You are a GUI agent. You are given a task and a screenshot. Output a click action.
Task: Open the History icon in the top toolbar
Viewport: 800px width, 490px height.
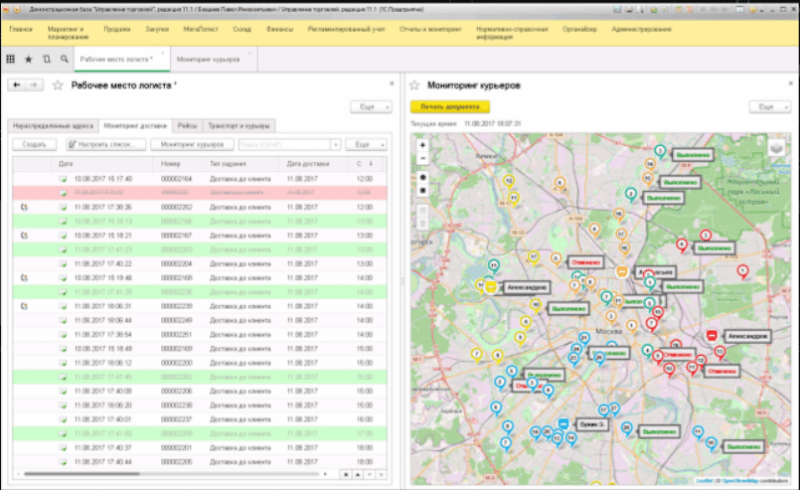[x=46, y=60]
